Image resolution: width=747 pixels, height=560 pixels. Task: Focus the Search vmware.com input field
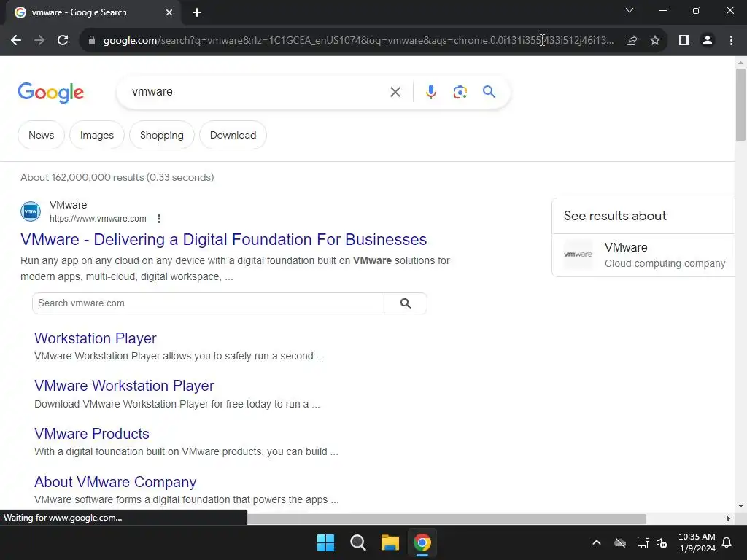pos(208,303)
